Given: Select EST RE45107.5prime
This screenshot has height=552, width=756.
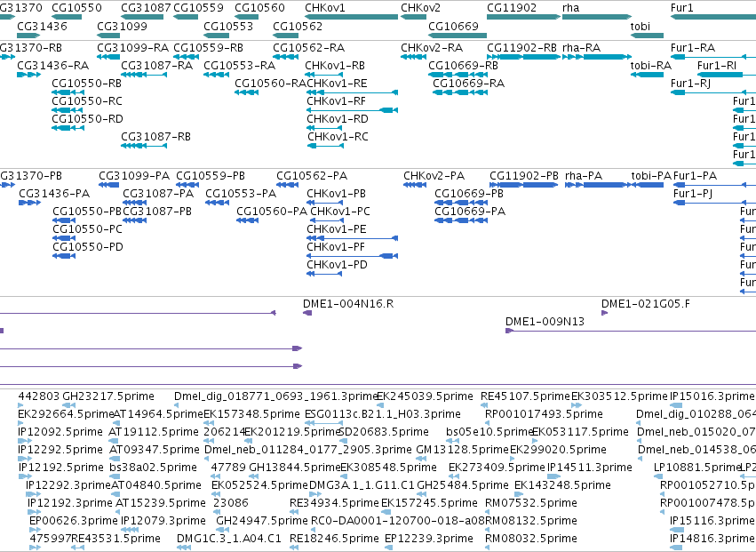Looking at the screenshot, I should (486, 404).
